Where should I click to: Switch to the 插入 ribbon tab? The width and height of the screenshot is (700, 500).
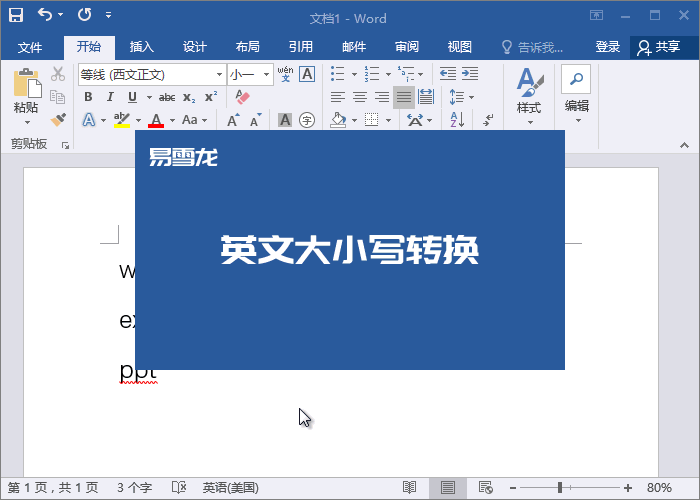142,47
